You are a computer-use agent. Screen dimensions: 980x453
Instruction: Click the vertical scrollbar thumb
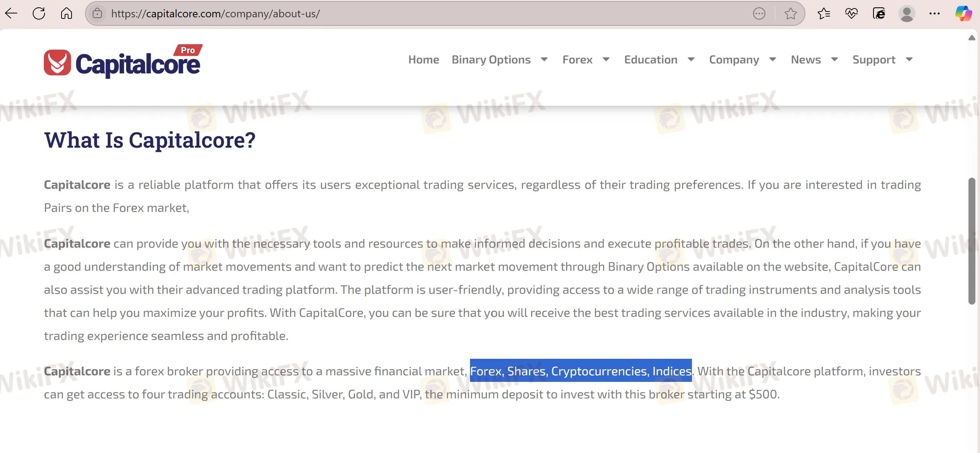pos(972,241)
